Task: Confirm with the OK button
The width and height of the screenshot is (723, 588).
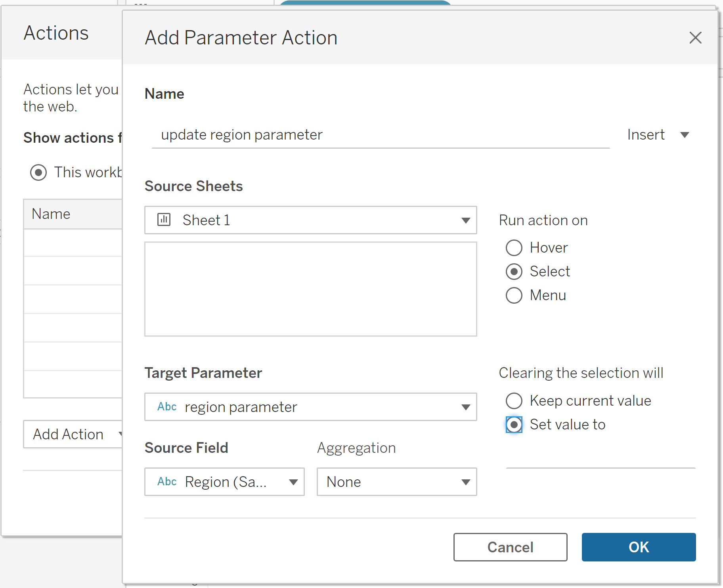Action: [x=639, y=547]
